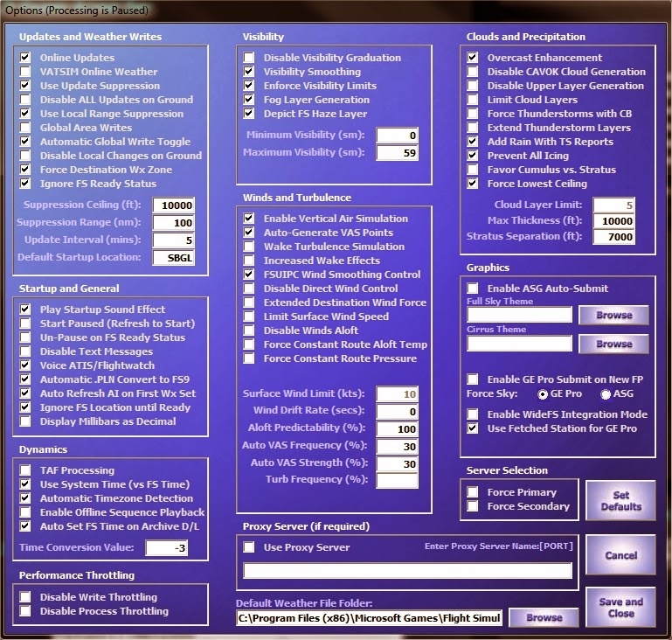
Task: Check Disable Process Throttling
Action: 25,611
